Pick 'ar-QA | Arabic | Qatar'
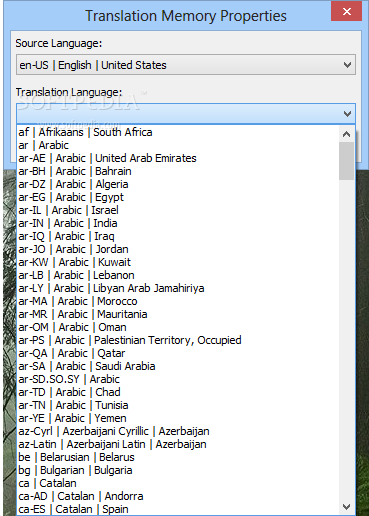The width and height of the screenshot is (369, 516). coord(178,353)
